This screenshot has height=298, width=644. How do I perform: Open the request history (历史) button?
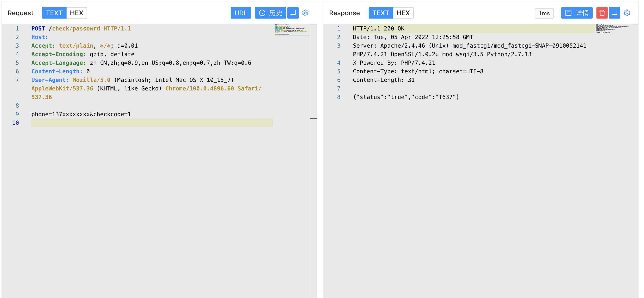click(x=270, y=13)
